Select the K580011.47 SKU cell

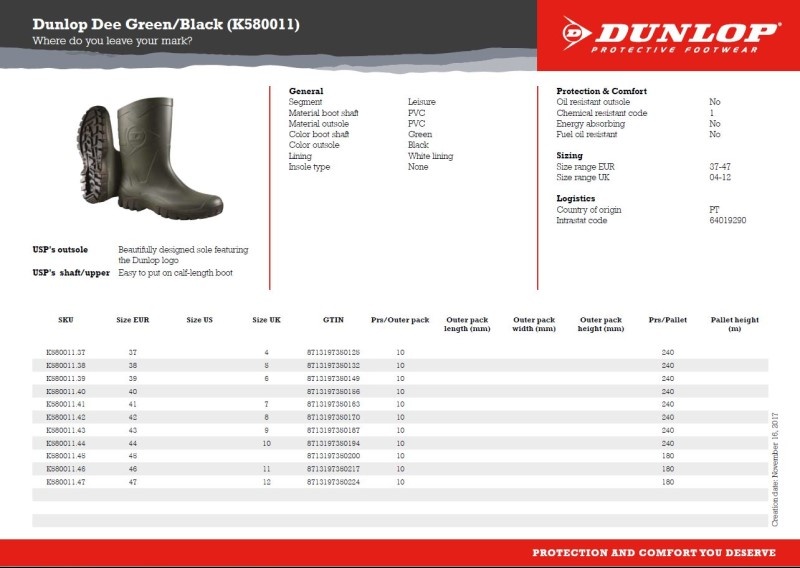pyautogui.click(x=66, y=481)
